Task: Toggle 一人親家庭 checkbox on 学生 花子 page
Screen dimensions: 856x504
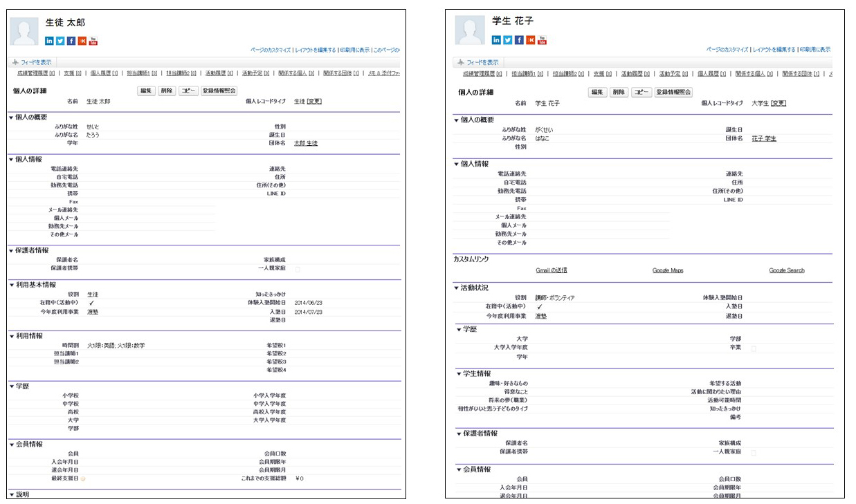Action: 754,451
